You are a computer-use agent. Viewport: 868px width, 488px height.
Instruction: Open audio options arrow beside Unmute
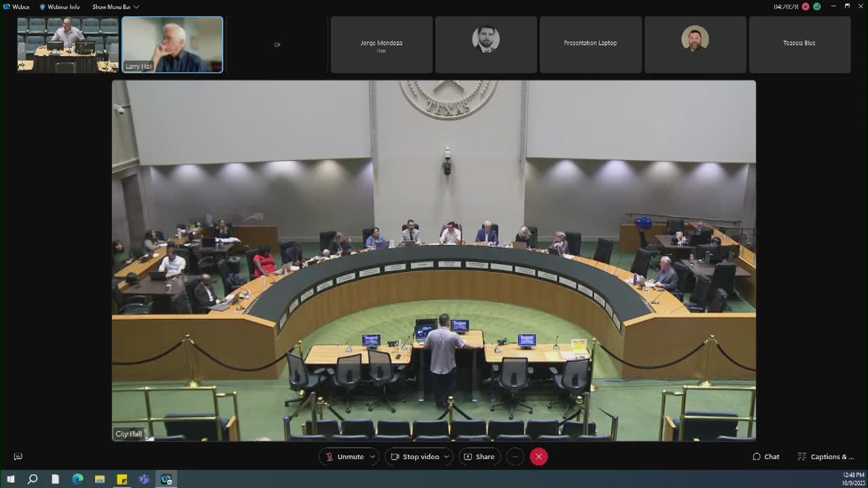coord(372,457)
